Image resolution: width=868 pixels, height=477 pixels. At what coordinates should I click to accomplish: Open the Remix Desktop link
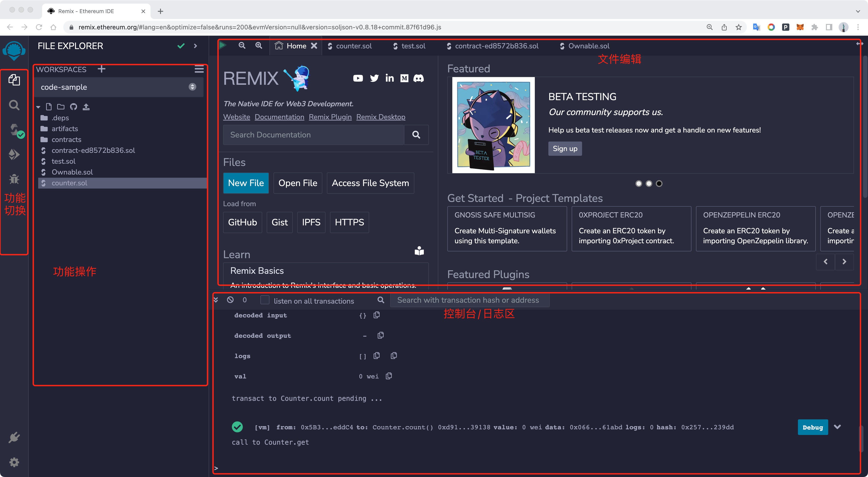pyautogui.click(x=381, y=117)
